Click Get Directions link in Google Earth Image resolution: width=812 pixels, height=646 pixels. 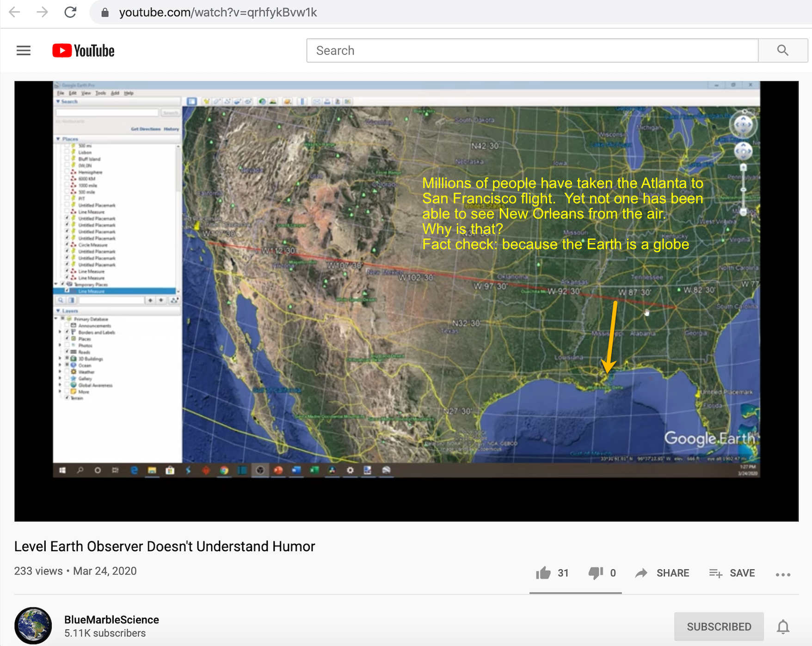coord(146,129)
